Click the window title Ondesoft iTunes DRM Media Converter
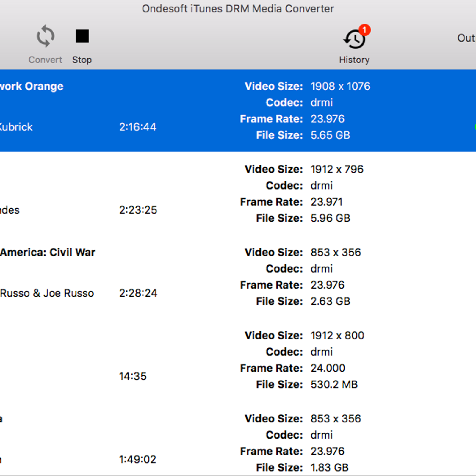Screen dimensions: 476x476 click(x=238, y=9)
